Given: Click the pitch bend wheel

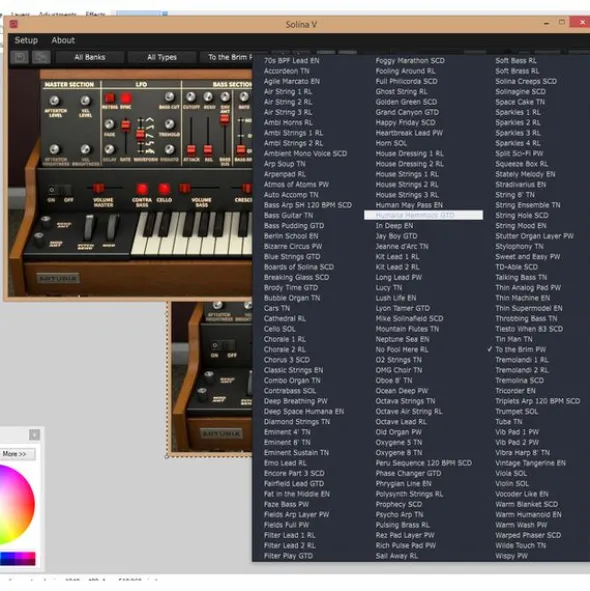Looking at the screenshot, I should coord(89,228).
